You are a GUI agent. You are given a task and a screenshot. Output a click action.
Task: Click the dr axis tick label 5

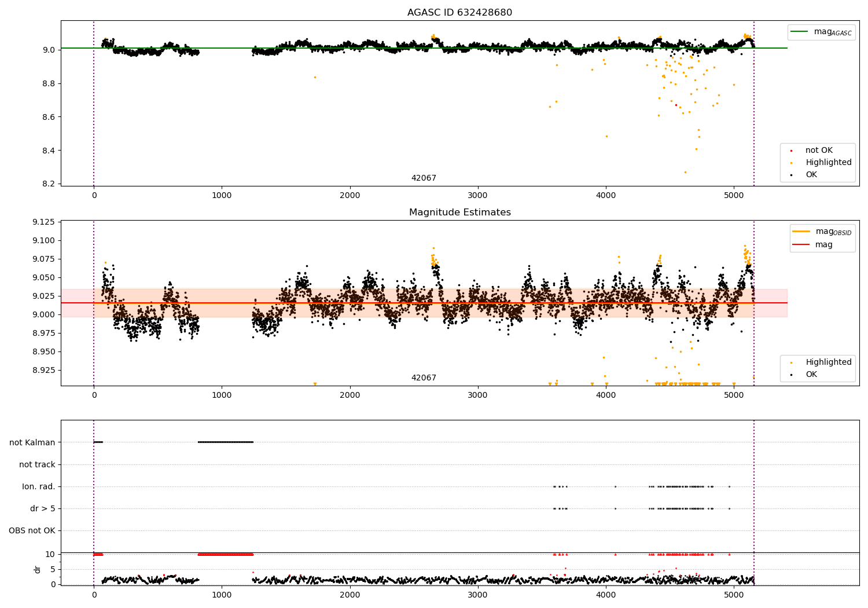click(x=53, y=569)
